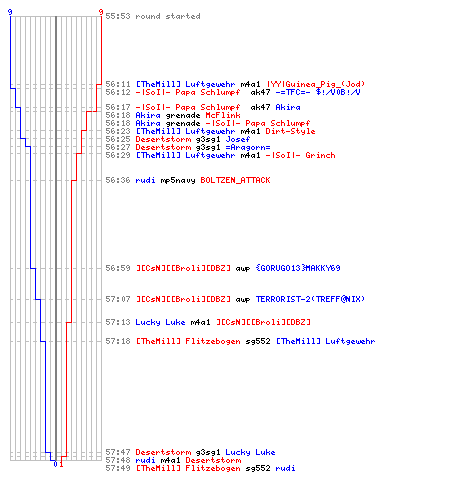450x500 pixels.
Task: Select red [TheMill] Flitzebogen at 57:18
Action: 188,341
